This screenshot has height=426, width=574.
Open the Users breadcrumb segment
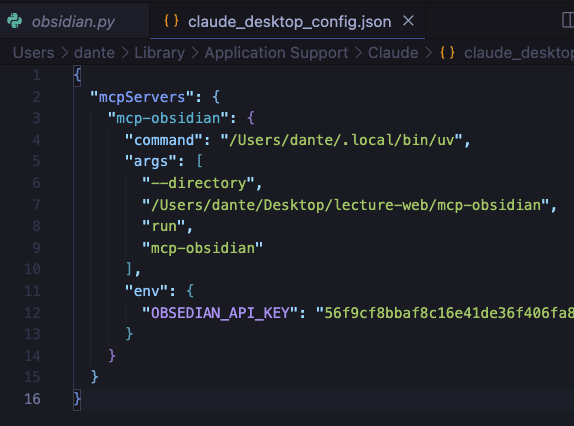(x=34, y=53)
